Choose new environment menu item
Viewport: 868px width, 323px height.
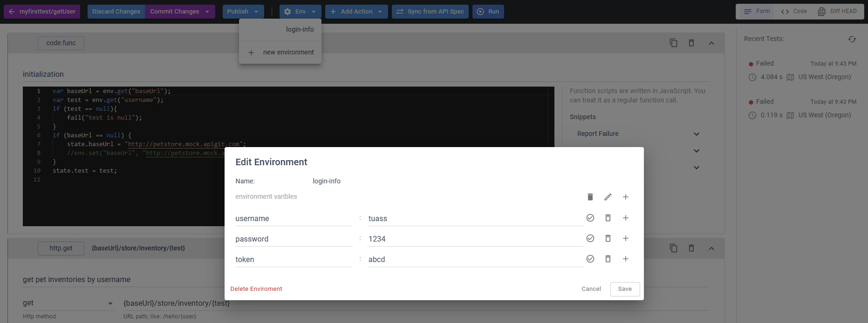click(x=280, y=52)
